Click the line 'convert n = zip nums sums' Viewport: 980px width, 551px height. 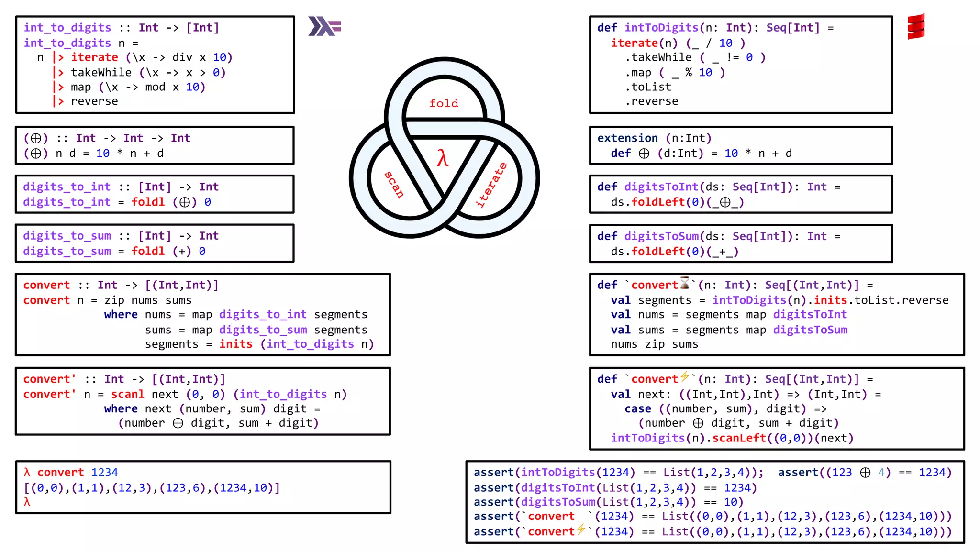tap(108, 301)
